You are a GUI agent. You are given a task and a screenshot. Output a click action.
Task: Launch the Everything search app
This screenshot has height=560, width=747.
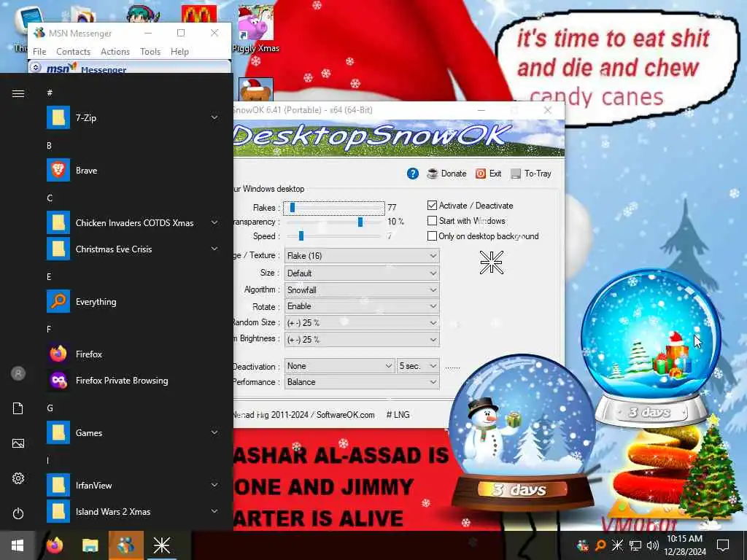pos(133,301)
